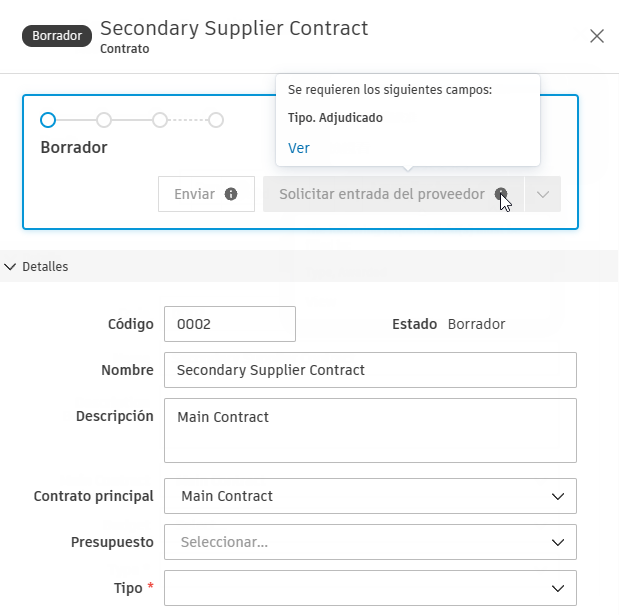Open dropdown arrow beside Solicitar entrada del proveedor
The image size is (619, 615).
[543, 194]
